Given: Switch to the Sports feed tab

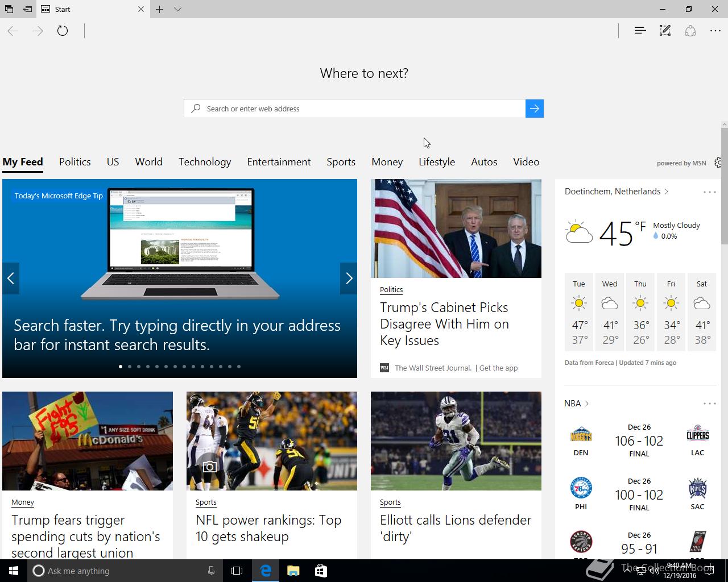Looking at the screenshot, I should click(x=341, y=162).
